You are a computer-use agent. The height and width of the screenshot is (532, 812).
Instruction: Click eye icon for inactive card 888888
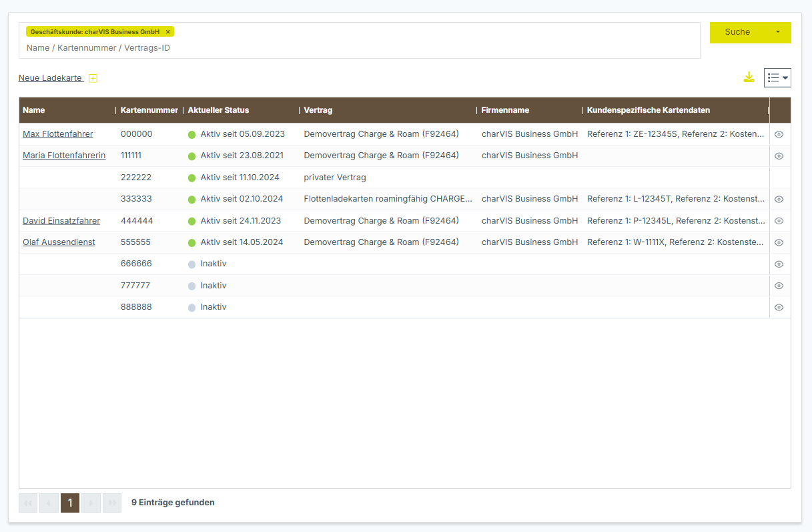[779, 308]
